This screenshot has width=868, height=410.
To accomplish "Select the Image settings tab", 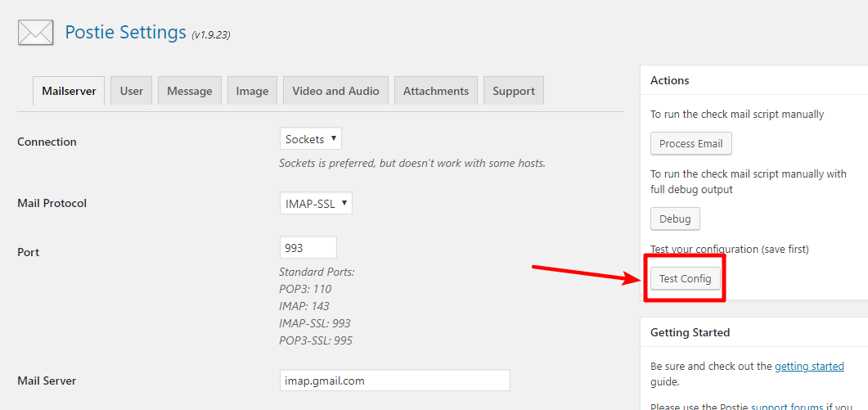I will (x=252, y=91).
